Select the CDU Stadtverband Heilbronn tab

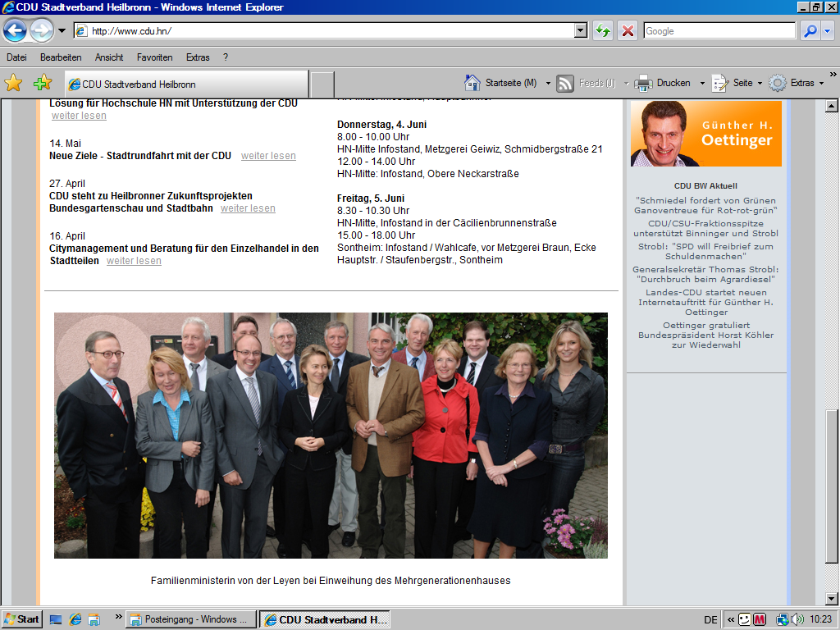coord(186,84)
